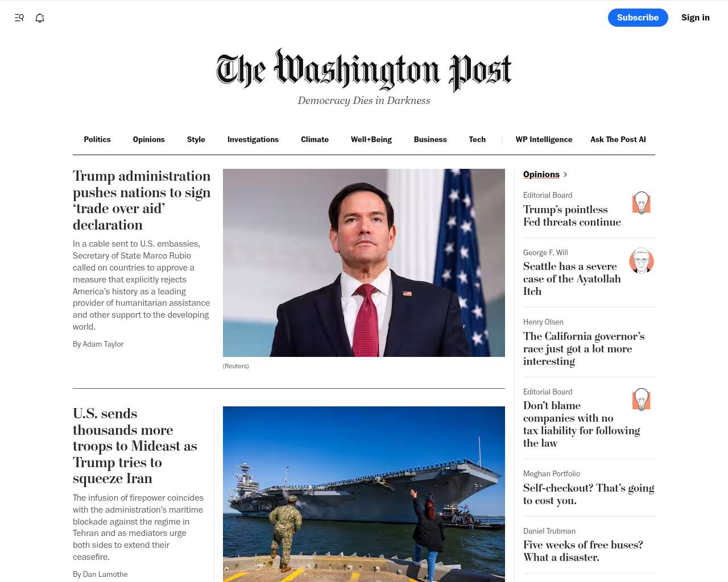Open the Well+Being section

point(371,139)
